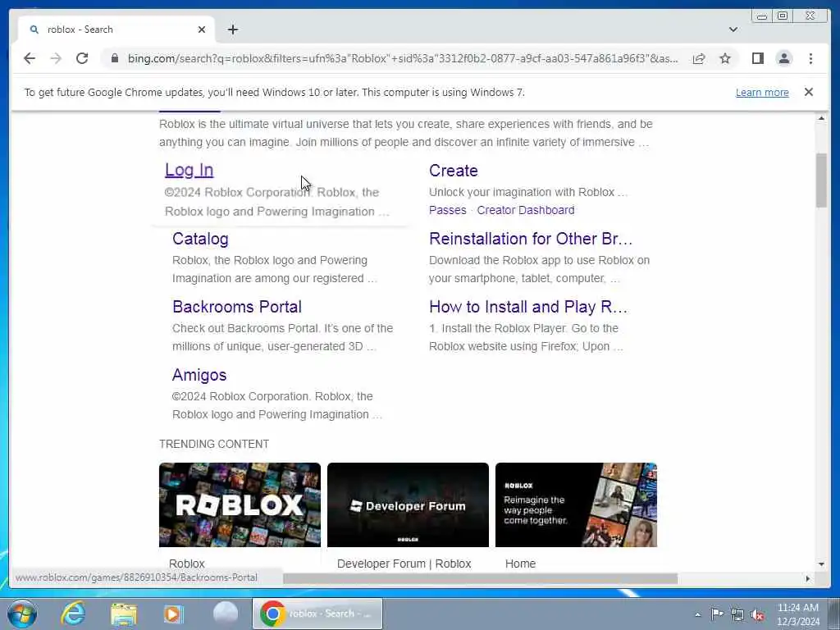Click the Roblox caption under first thumbnail
840x630 pixels.
(186, 564)
